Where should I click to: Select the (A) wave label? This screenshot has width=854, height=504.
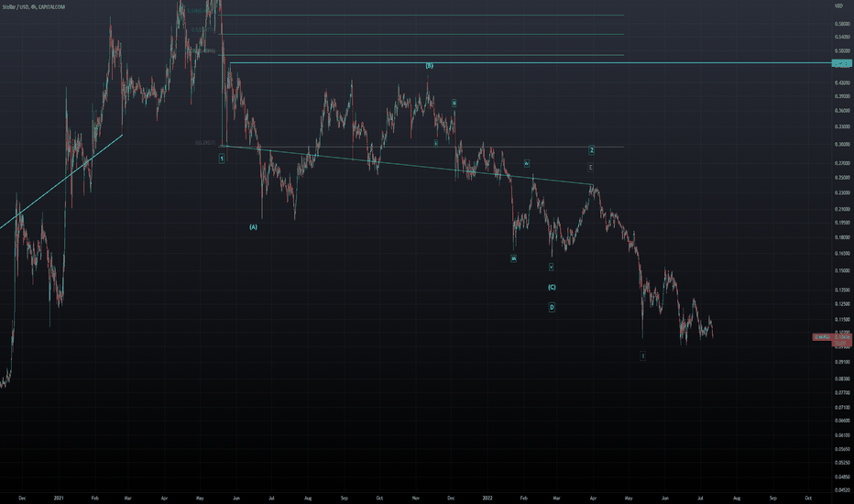click(x=253, y=226)
